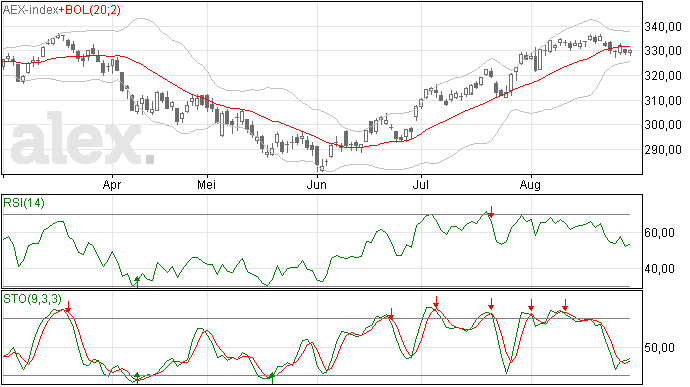Viewport: 690px width, 387px height.
Task: Click the red sell arrow on RSI chart
Action: [491, 212]
